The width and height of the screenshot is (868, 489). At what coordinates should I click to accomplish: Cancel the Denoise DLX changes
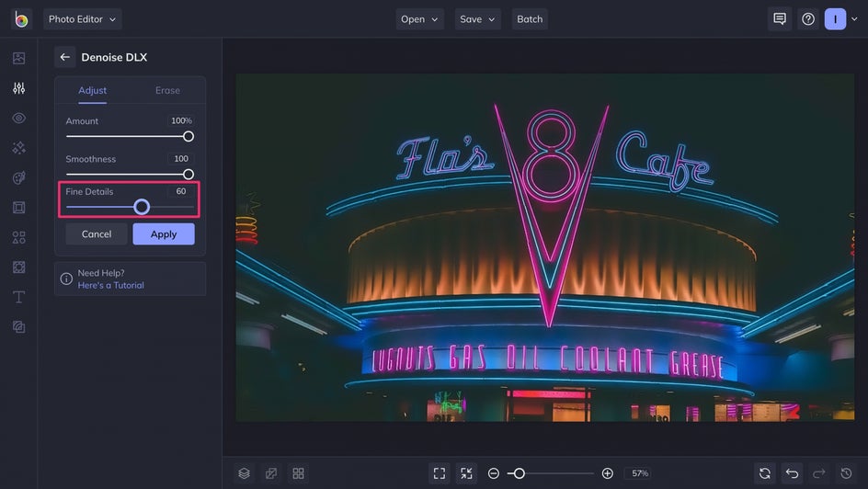(x=97, y=234)
